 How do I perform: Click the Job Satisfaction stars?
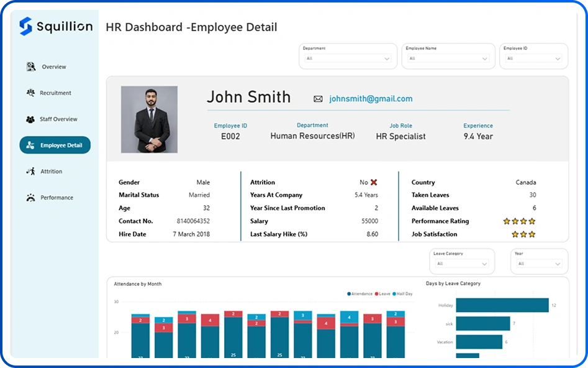click(523, 234)
